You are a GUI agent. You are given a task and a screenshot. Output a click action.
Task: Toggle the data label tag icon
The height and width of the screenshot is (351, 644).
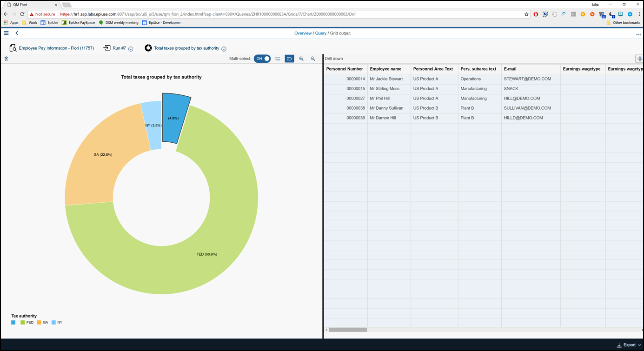[289, 59]
